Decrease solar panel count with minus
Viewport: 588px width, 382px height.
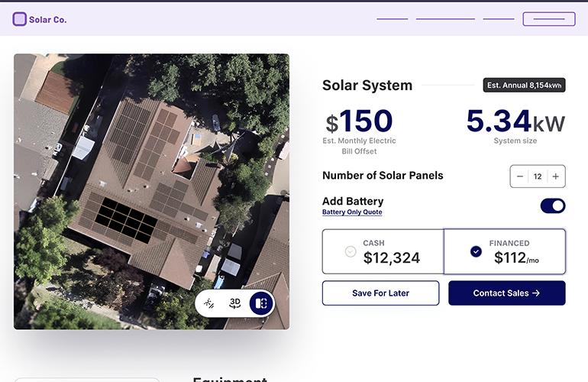tap(520, 176)
